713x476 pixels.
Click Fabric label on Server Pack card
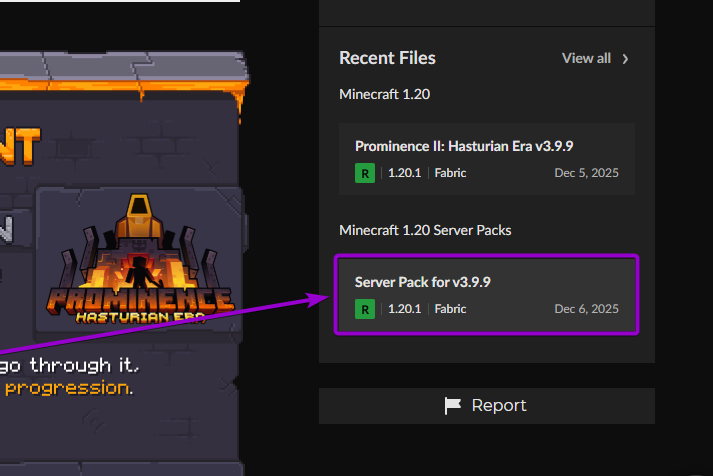(x=450, y=309)
